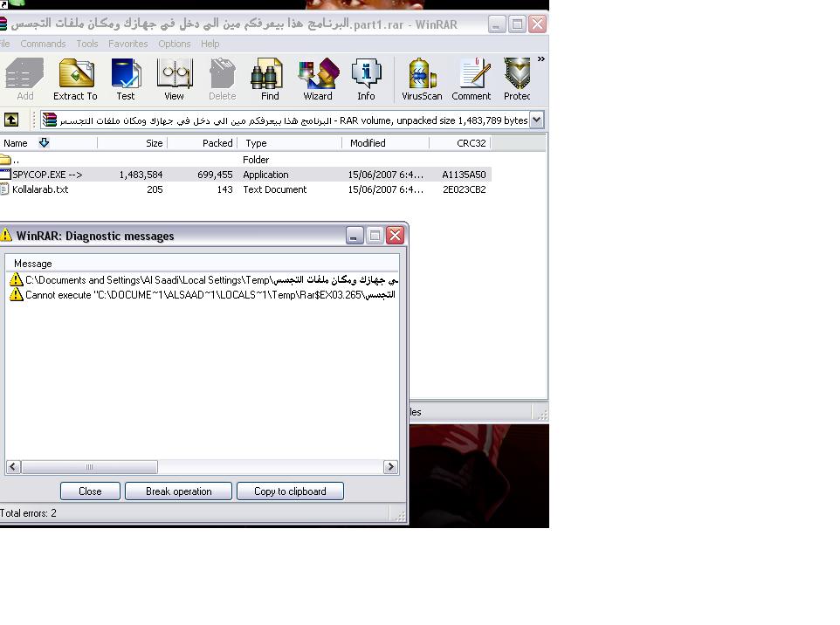Image resolution: width=840 pixels, height=625 pixels.
Task: Select the Kollalarab.txt file
Action: point(40,189)
